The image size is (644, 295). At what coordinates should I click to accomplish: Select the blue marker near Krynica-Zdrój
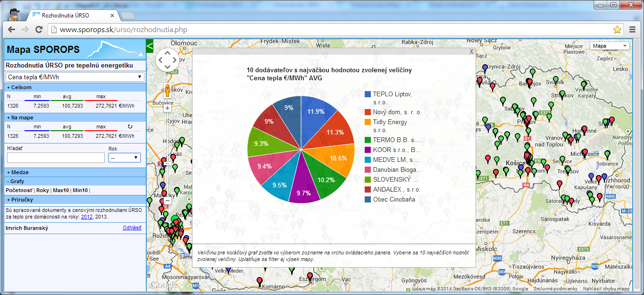coord(485,68)
